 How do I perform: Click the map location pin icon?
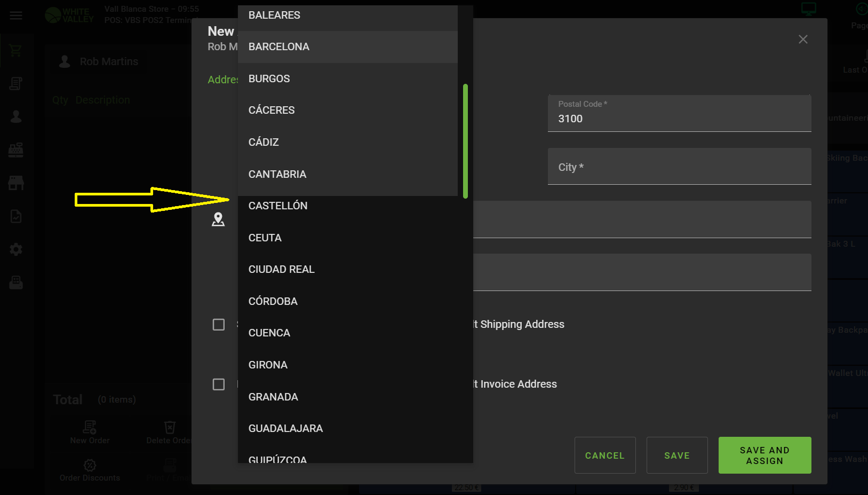coord(218,219)
